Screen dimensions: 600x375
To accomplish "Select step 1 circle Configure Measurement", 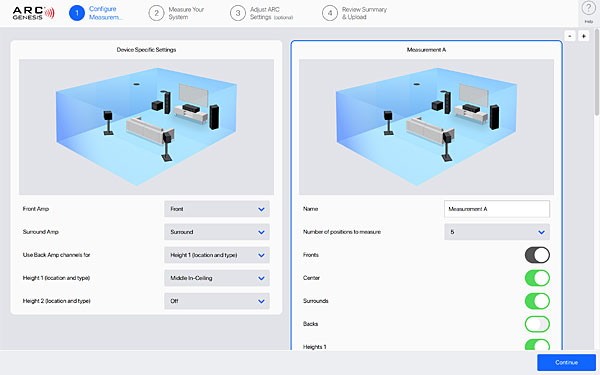I will 77,13.
